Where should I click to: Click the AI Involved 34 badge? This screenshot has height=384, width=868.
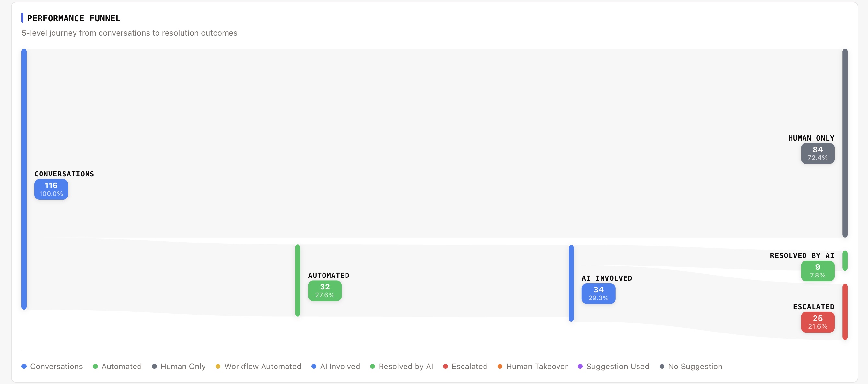point(598,293)
